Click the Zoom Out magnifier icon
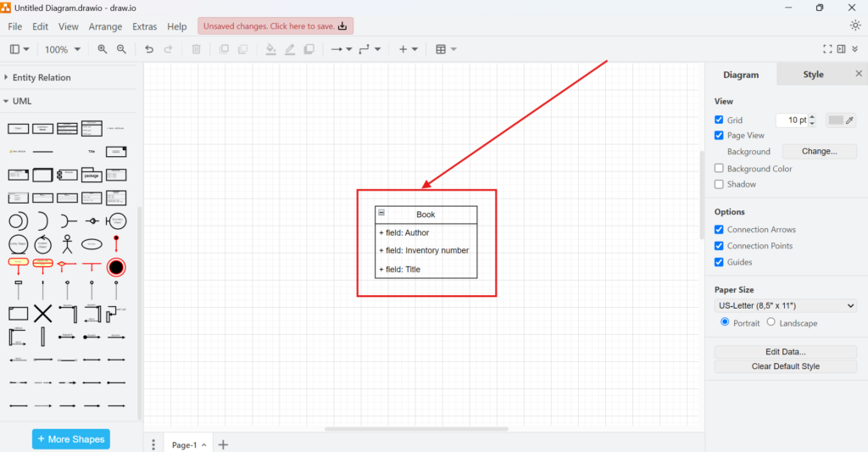The width and height of the screenshot is (868, 452). click(121, 49)
